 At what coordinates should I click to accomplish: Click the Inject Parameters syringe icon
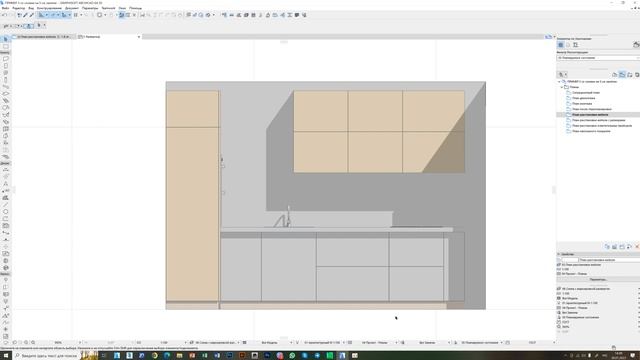(31, 15)
